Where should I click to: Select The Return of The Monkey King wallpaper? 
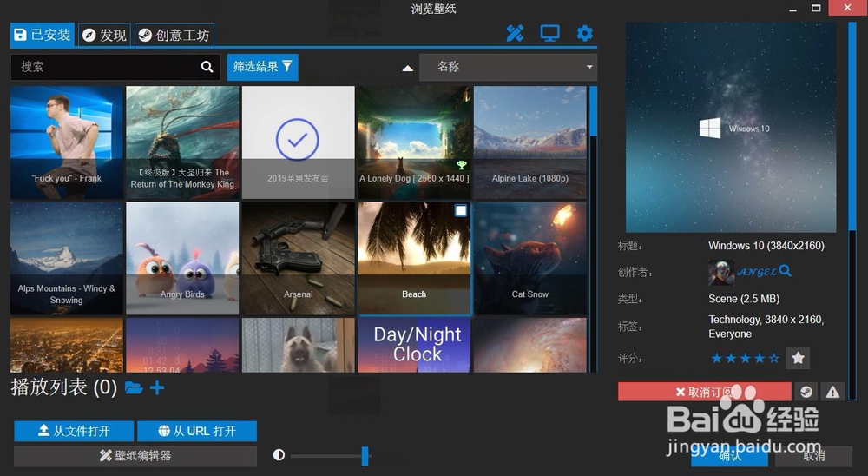[182, 142]
